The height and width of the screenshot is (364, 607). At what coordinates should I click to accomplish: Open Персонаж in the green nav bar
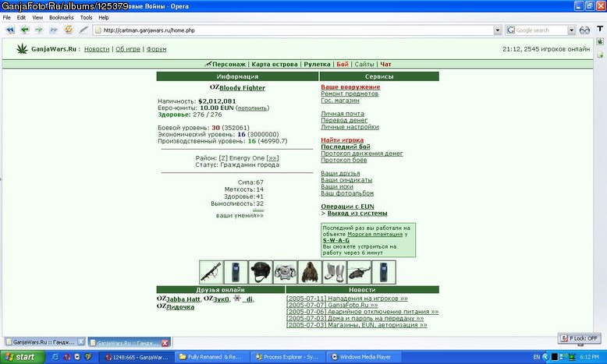229,64
